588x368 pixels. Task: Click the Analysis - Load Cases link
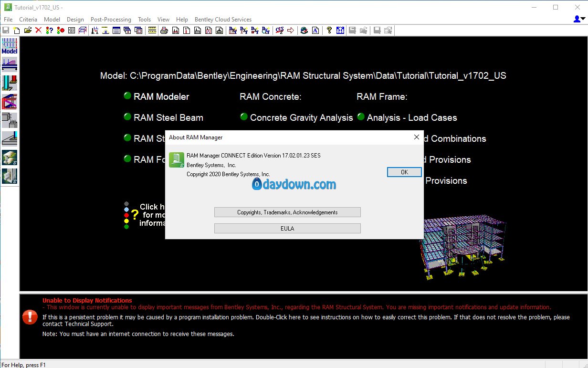point(412,117)
